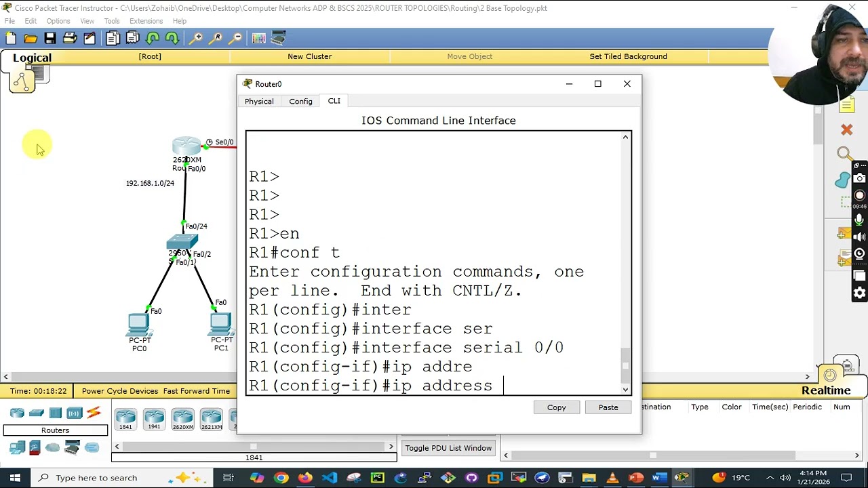Click the Zoom Reset magnifier icon
This screenshot has width=868, height=488.
[216, 39]
